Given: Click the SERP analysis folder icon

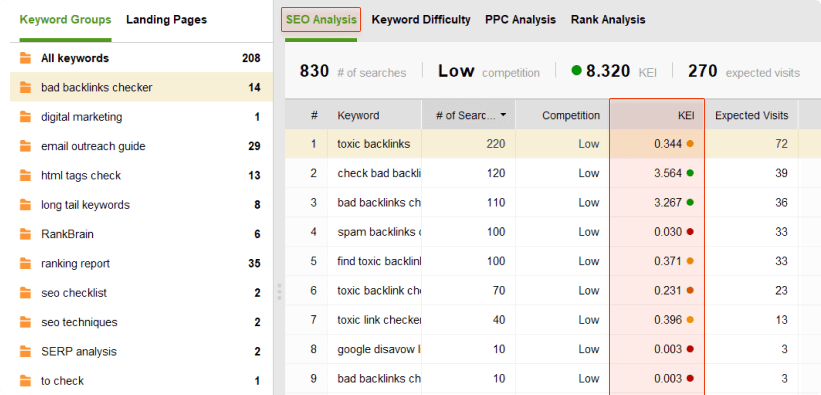Looking at the screenshot, I should pos(25,352).
